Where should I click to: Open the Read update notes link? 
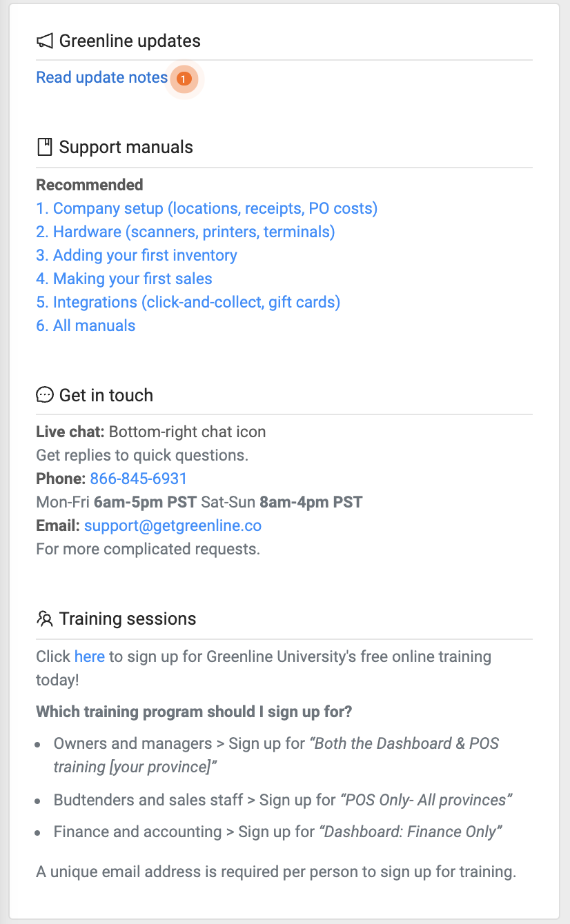click(x=101, y=78)
